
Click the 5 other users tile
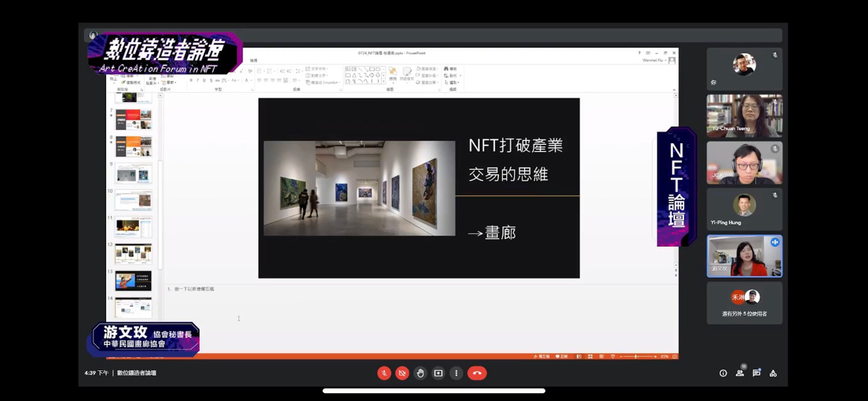coord(745,303)
